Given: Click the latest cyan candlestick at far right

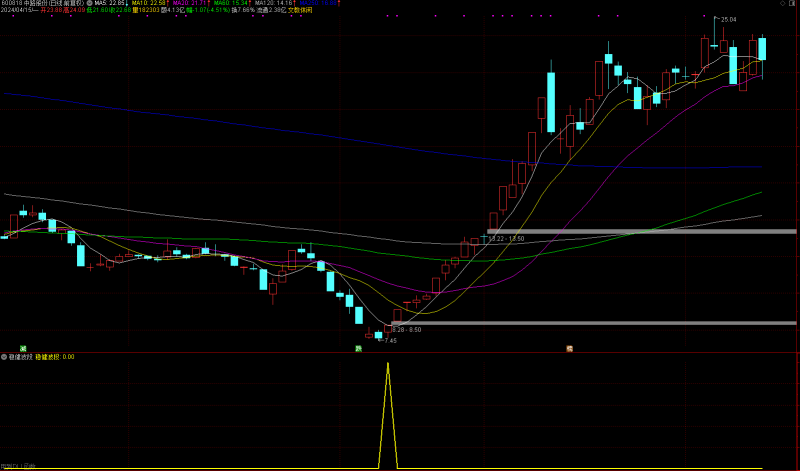Looking at the screenshot, I should click(x=762, y=48).
